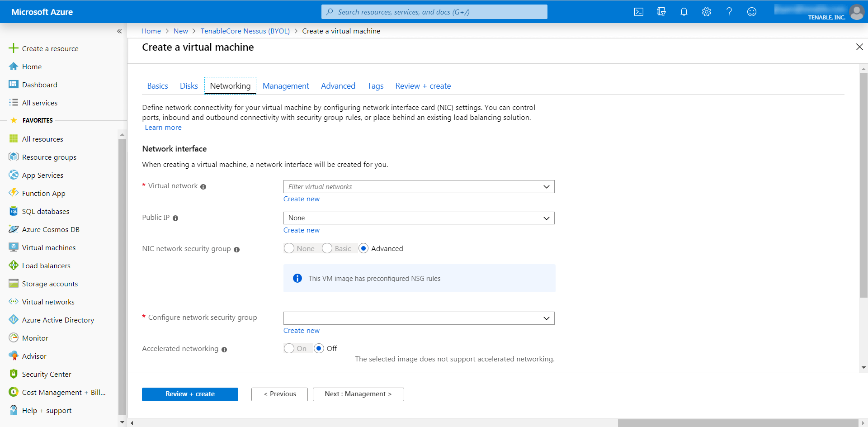Select None for NIC network security group
Screen dimensions: 868x427
tap(289, 248)
